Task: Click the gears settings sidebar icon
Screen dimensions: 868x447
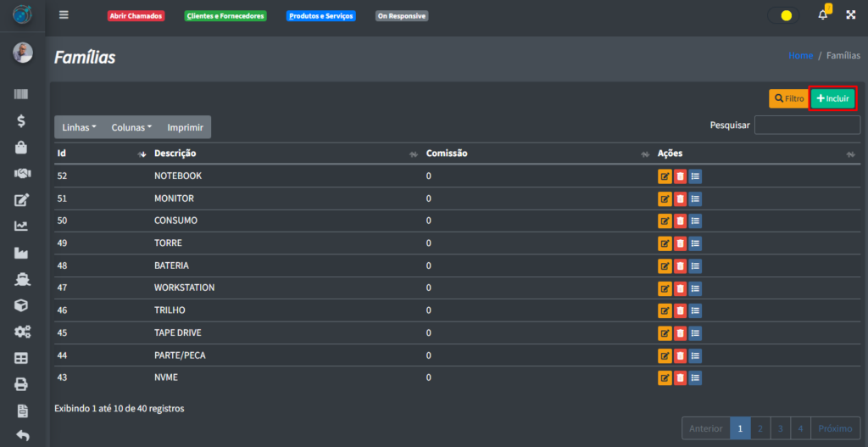Action: point(22,332)
